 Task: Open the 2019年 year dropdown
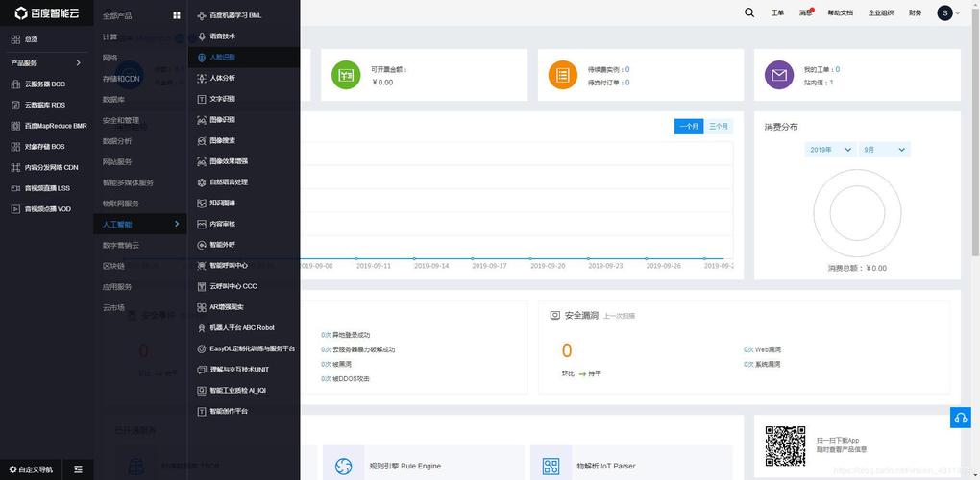coord(830,150)
